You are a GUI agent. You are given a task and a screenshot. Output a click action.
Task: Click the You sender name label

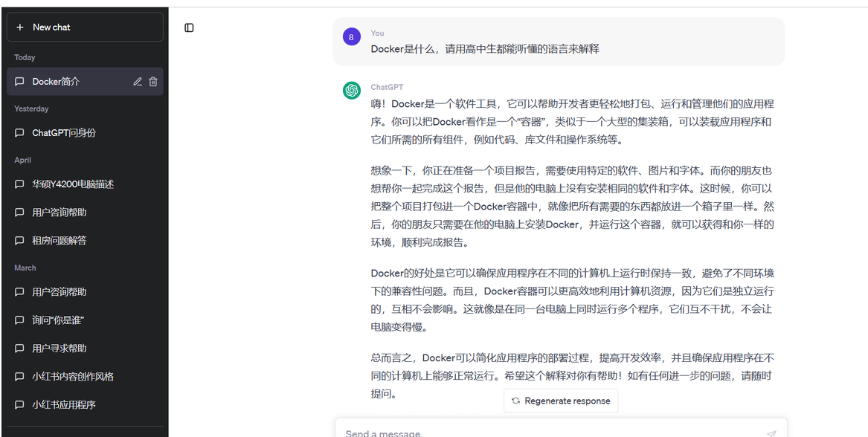378,33
